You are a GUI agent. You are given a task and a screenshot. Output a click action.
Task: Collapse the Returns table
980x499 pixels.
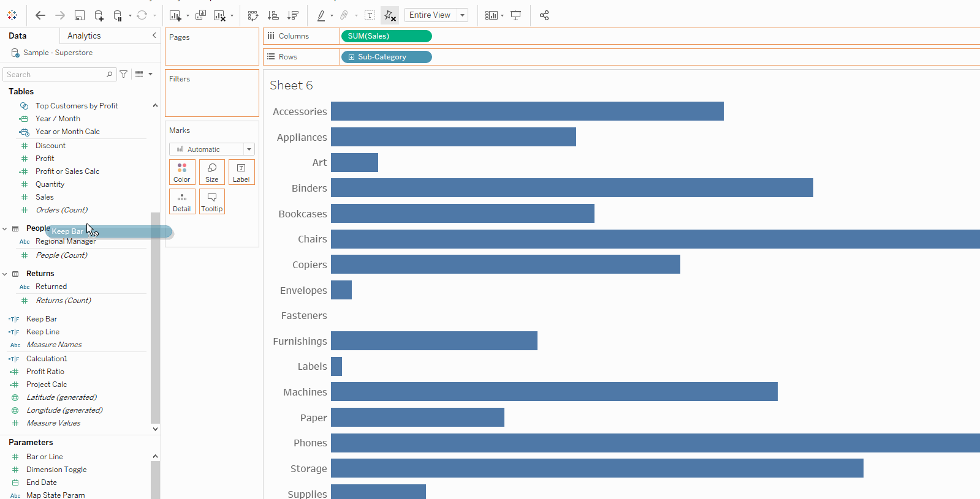(x=5, y=274)
